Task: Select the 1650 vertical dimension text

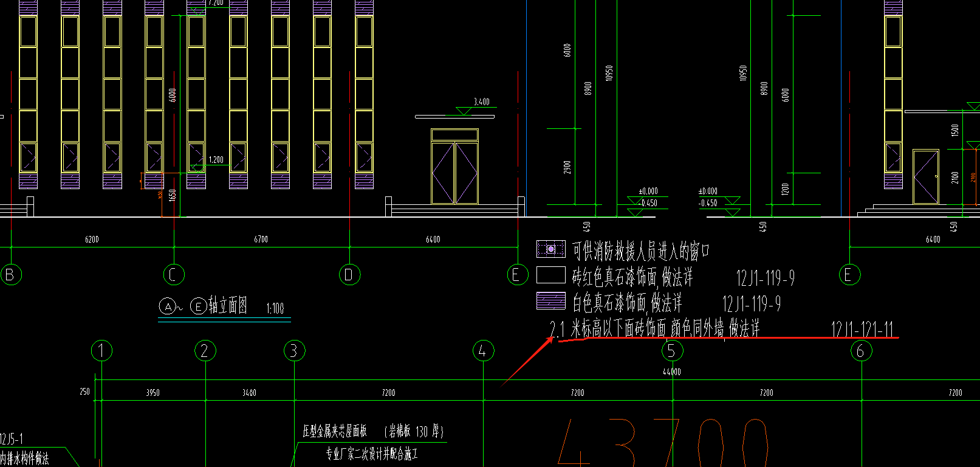Action: click(173, 195)
